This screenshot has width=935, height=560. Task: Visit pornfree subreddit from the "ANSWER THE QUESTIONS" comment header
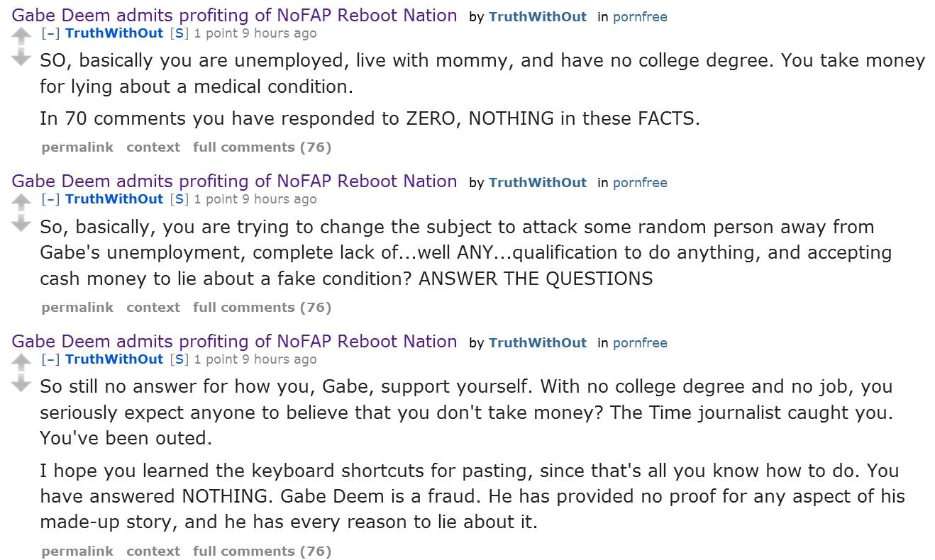(x=640, y=183)
